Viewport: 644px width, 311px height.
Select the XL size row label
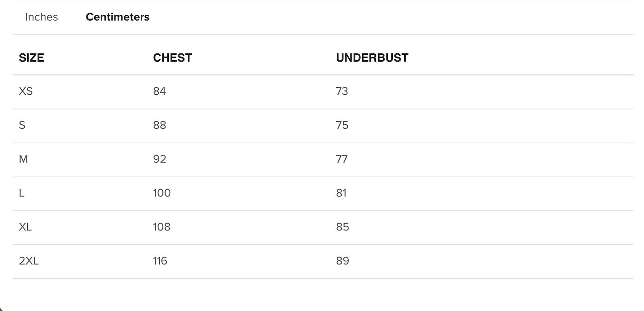(25, 227)
